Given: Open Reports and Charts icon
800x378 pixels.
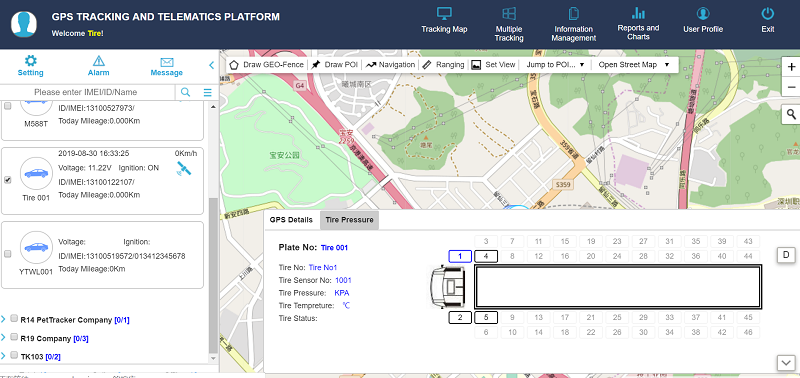Looking at the screenshot, I should (x=638, y=13).
